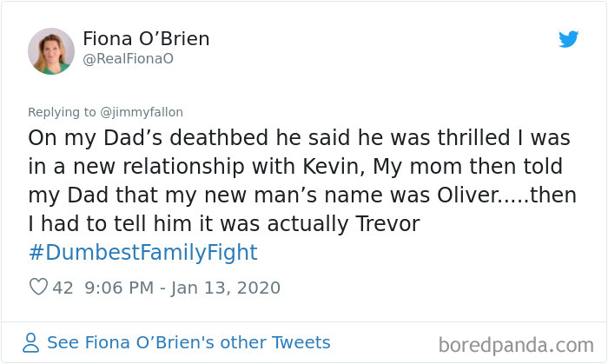Open Fiona O'Brien's profile photo
Screen dimensions: 608x364
pos(51,51)
